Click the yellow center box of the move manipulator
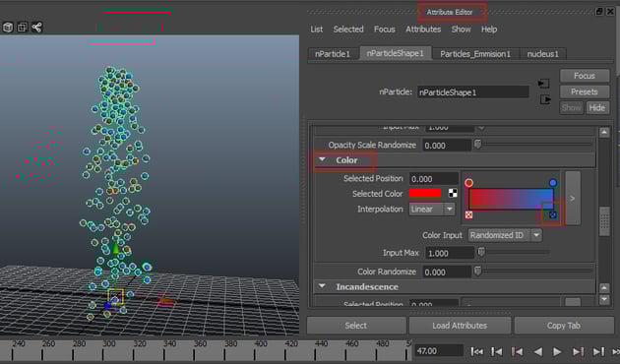 pyautogui.click(x=115, y=297)
